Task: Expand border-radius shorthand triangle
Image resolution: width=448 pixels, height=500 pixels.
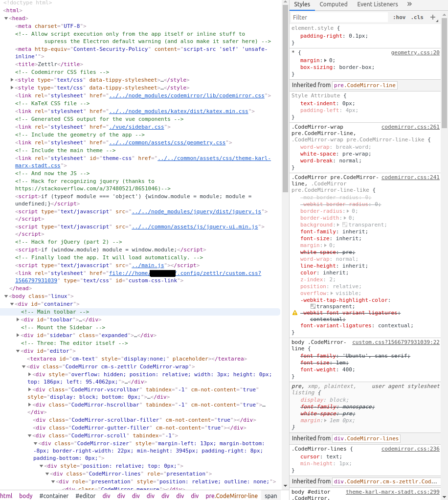Action: tap(348, 211)
